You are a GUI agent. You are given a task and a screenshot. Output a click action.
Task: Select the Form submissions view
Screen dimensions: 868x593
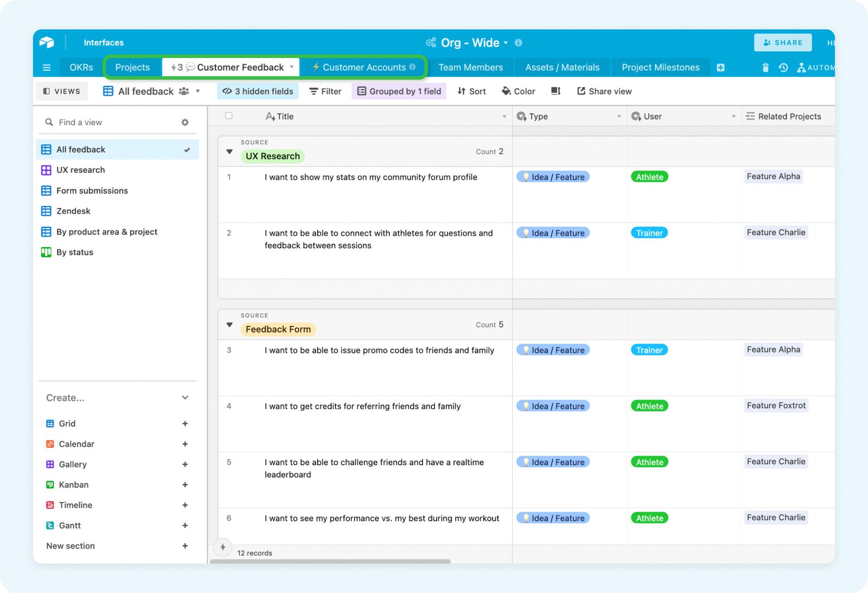pyautogui.click(x=118, y=191)
